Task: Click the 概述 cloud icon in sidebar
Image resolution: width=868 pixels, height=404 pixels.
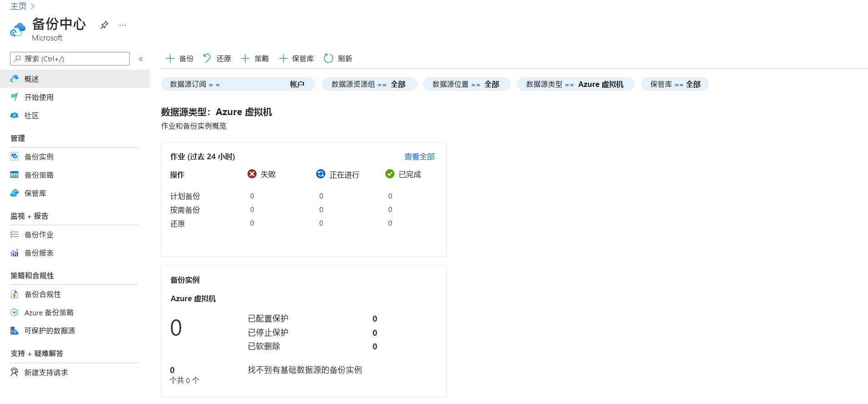Action: pyautogui.click(x=15, y=79)
